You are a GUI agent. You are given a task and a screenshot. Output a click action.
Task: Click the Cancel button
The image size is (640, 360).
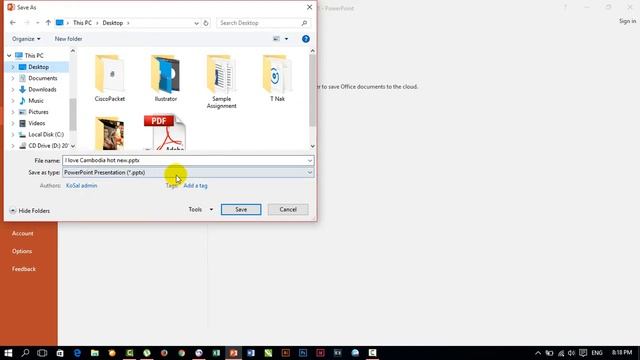(288, 209)
